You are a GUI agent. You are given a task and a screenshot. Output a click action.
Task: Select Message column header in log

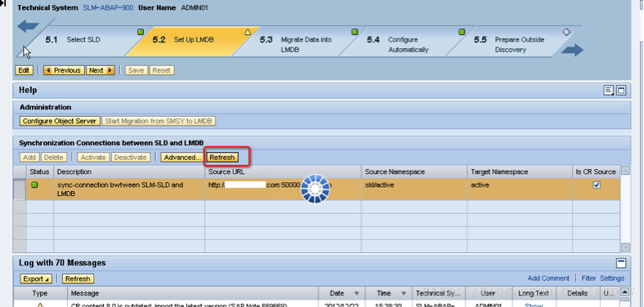coord(193,293)
